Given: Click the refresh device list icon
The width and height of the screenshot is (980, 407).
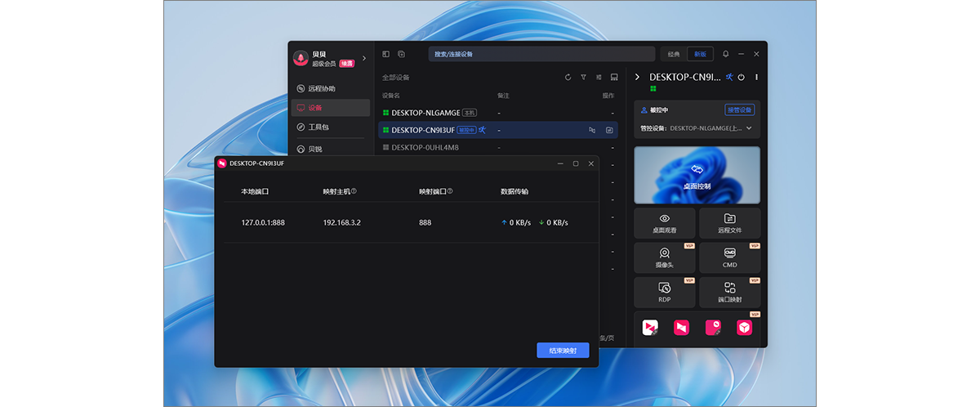Looking at the screenshot, I should (x=568, y=78).
